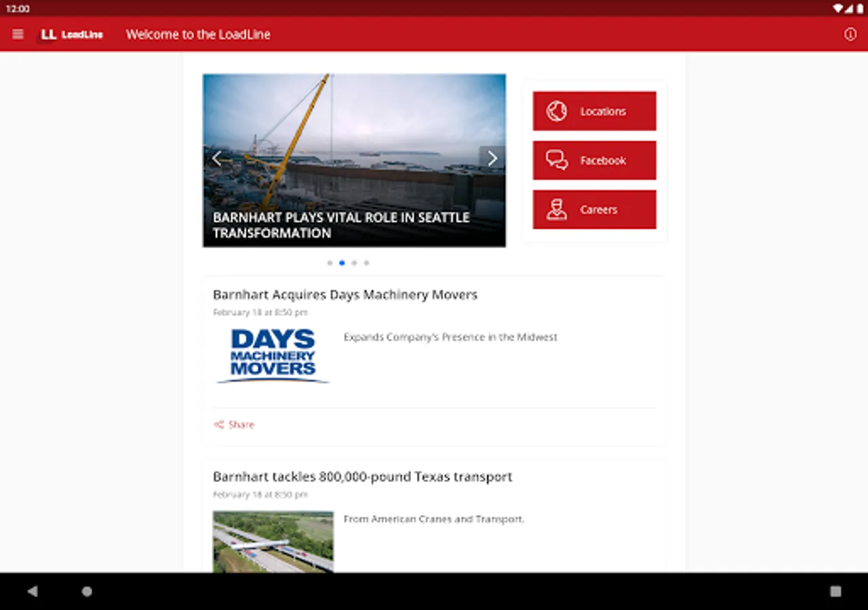Read 'Barnhart Plays Vital Role in Seattle' headline

(341, 225)
